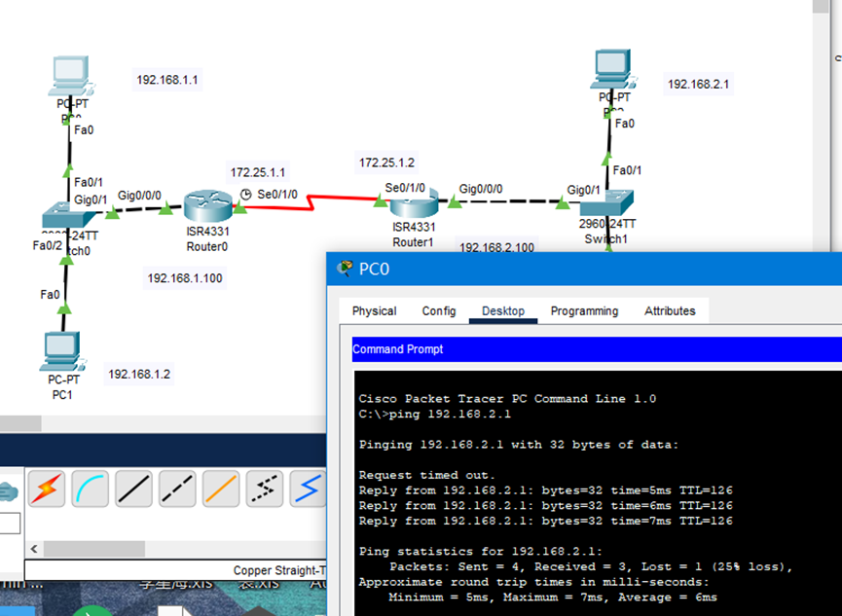Click the reply line showing time=7ms
842x616 pixels.
coord(545,521)
